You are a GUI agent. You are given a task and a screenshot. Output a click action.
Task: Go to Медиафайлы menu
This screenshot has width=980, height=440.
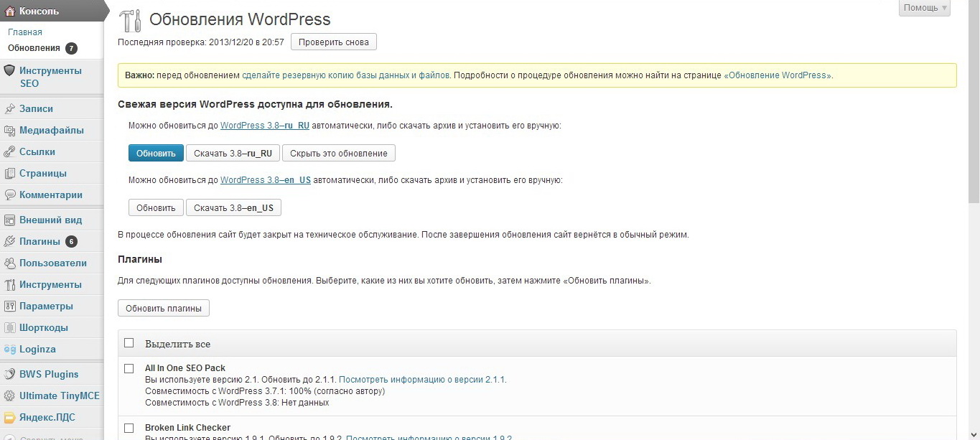52,130
